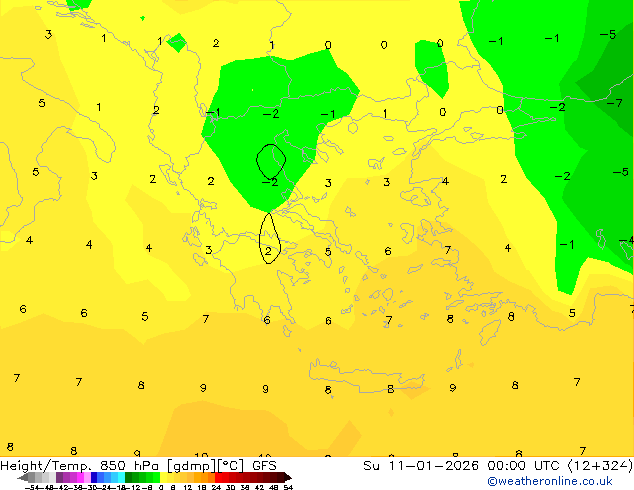Image resolution: width=634 pixels, height=490 pixels.
Task: Click the 'GFS' model label
Action: [264, 466]
